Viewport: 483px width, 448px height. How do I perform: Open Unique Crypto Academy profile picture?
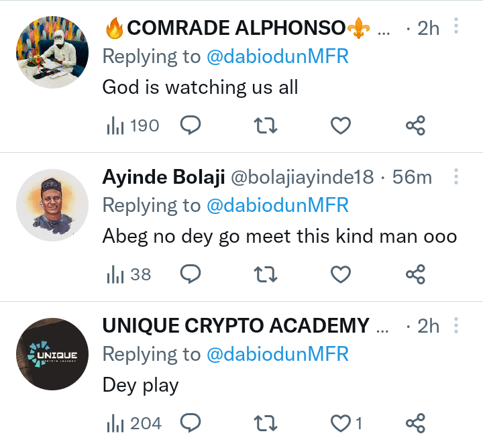(52, 354)
